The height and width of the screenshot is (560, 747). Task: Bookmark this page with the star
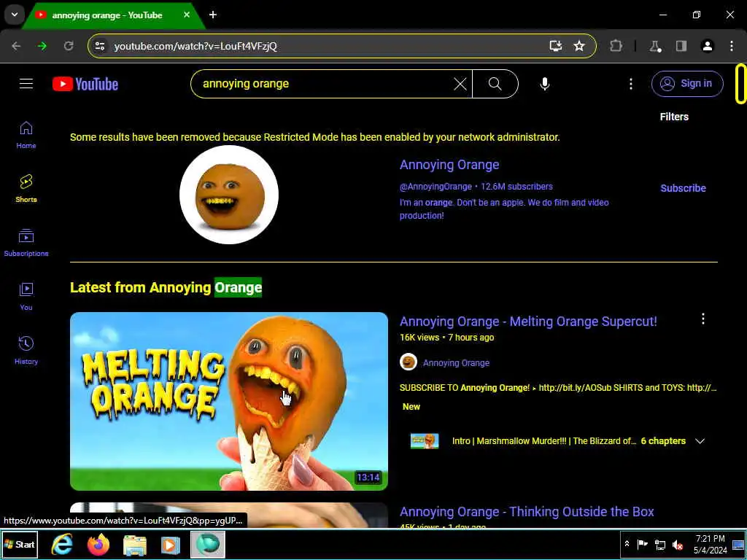click(578, 46)
